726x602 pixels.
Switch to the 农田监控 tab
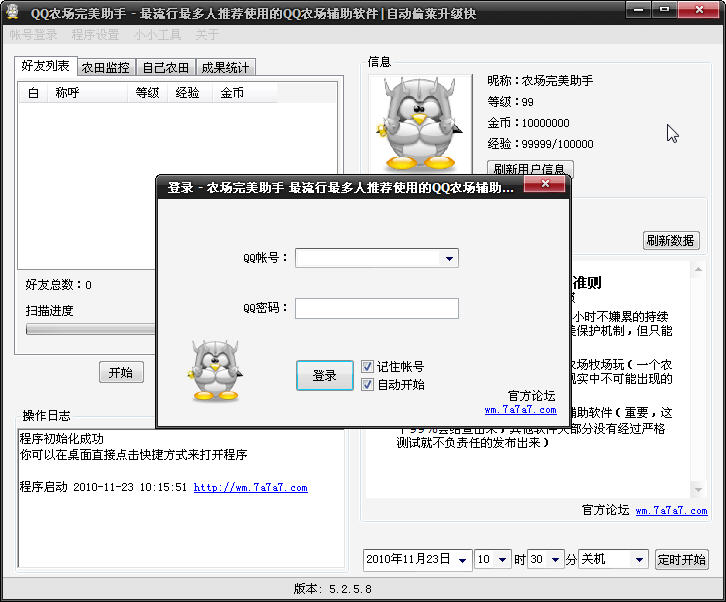click(x=106, y=68)
